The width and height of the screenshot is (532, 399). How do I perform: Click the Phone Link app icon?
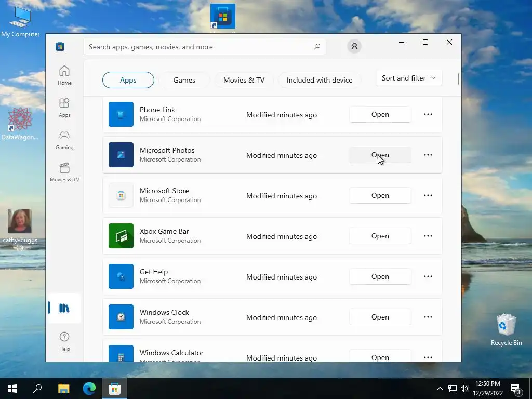point(121,114)
